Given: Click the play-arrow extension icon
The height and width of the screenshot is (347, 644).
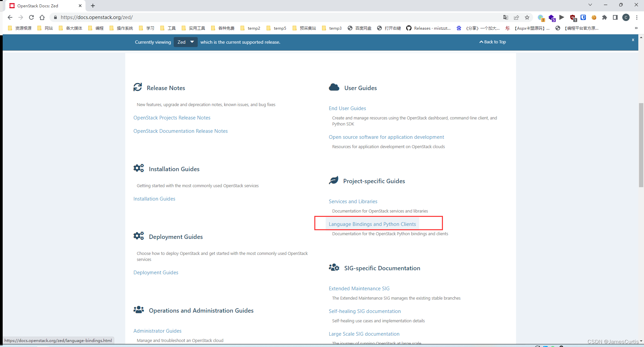Looking at the screenshot, I should 562,17.
